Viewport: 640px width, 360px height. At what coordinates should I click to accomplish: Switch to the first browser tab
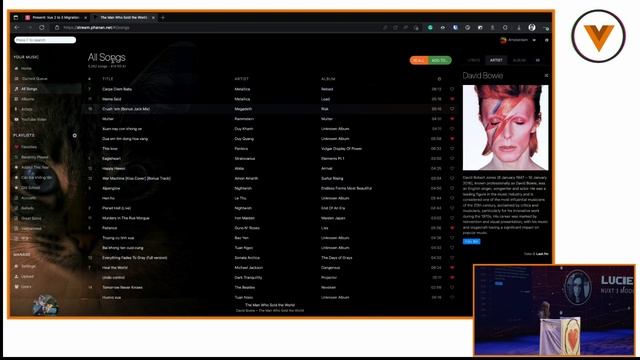[x=56, y=18]
